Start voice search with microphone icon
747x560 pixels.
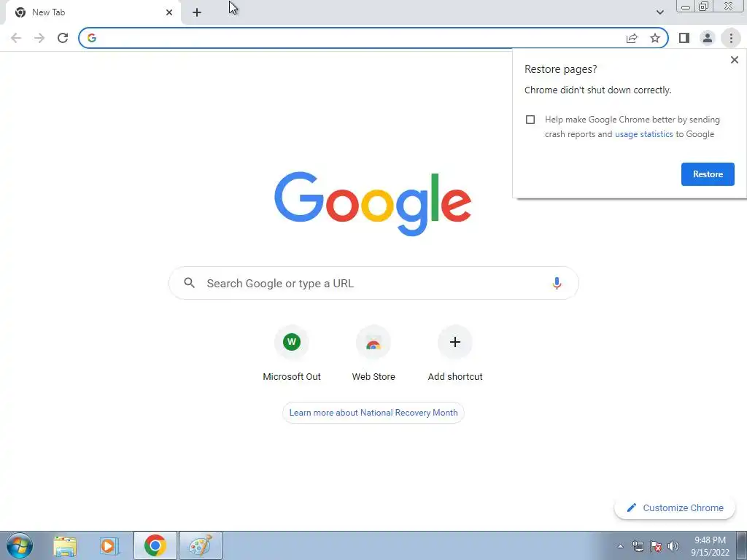click(557, 284)
